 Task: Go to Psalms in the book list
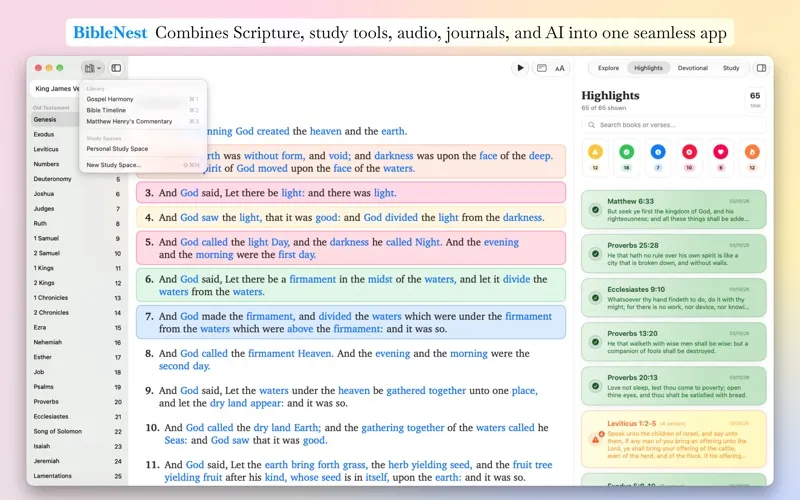77,387
